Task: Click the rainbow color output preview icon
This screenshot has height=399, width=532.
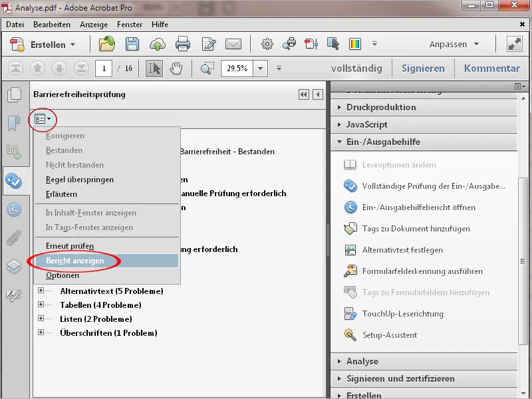Action: (x=355, y=44)
